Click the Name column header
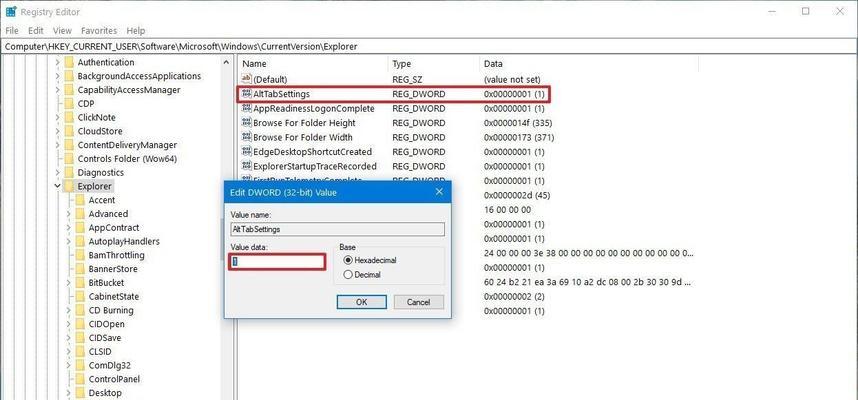This screenshot has height=400, width=858. (x=313, y=64)
